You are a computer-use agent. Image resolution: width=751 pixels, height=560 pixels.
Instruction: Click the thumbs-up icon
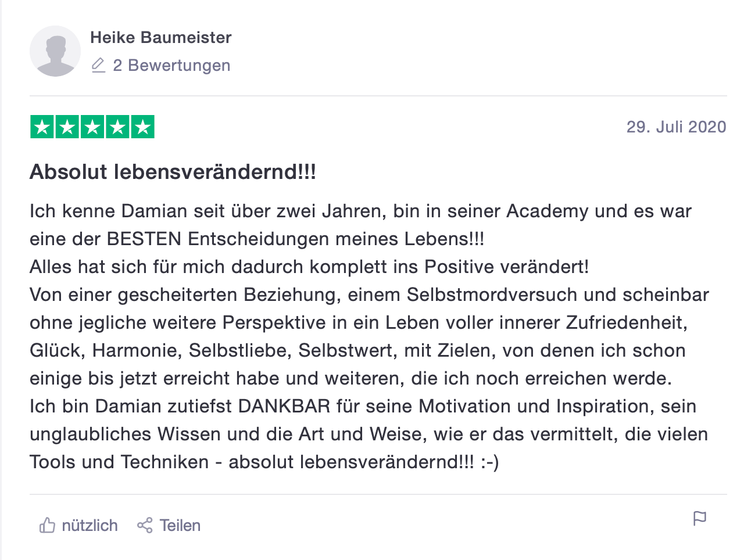[47, 525]
